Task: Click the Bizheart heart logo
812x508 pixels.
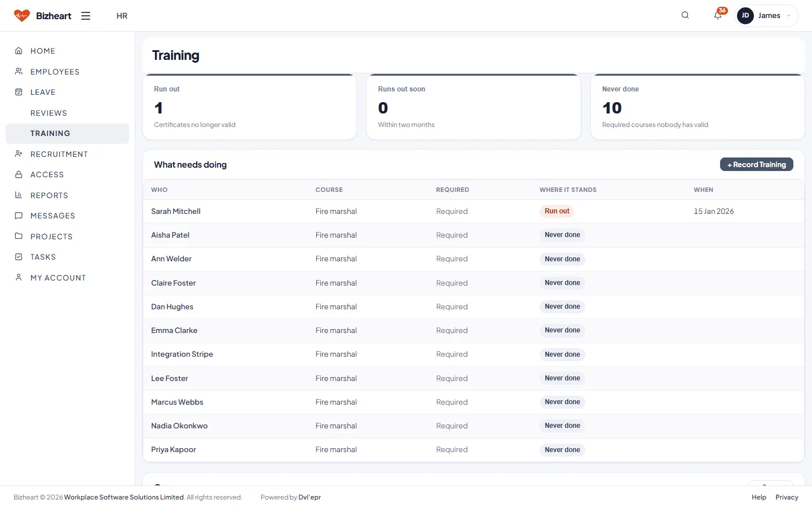Action: [x=21, y=16]
